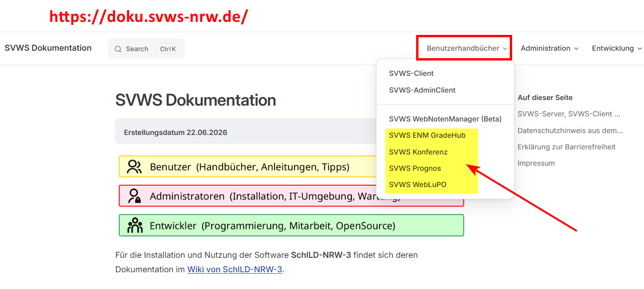Screen dimensions: 644x289
Task: Open the Entwickler (Programmierung, Mitarbeit, OpenSource) banner
Action: tap(291, 225)
